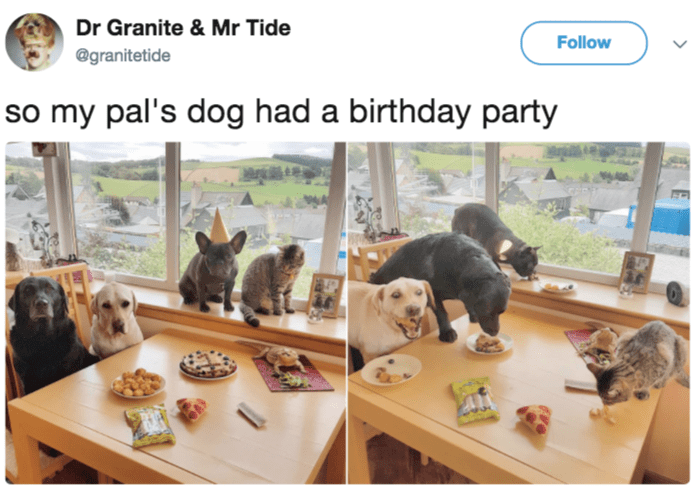Viewport: 699px width, 495px height.
Task: Click the picture frame on the right windowsill
Action: click(636, 272)
